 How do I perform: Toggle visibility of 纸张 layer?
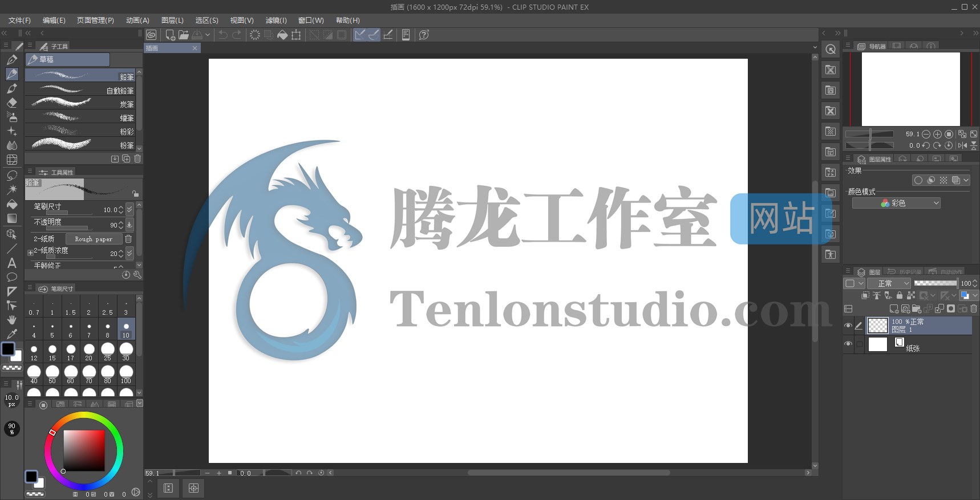click(x=848, y=344)
